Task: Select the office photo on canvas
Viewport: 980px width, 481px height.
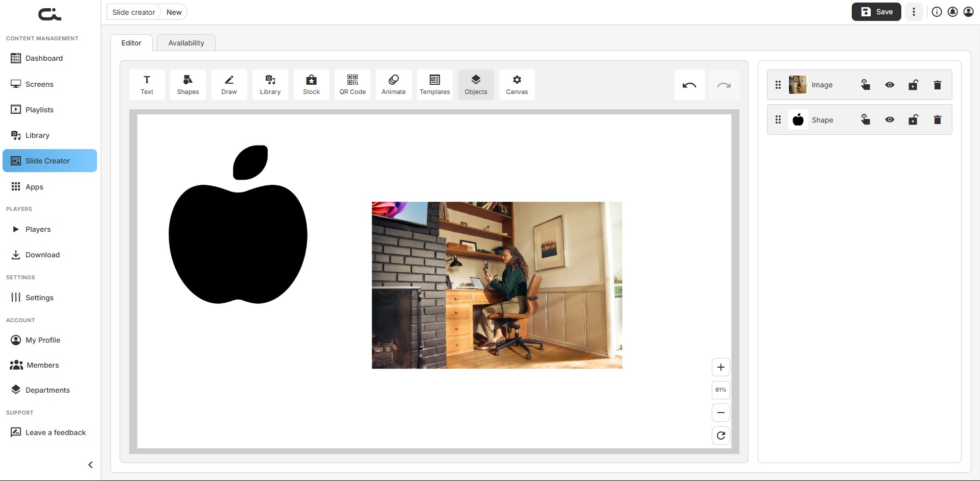Action: [497, 285]
